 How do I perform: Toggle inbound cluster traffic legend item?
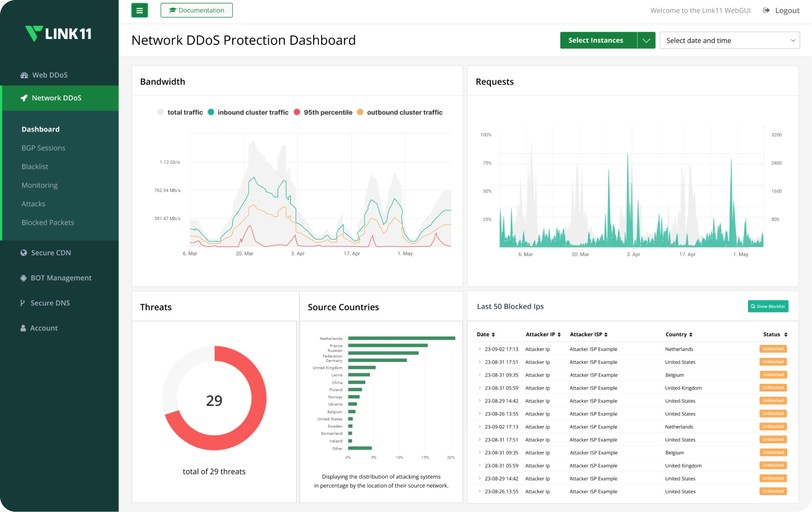click(x=211, y=112)
